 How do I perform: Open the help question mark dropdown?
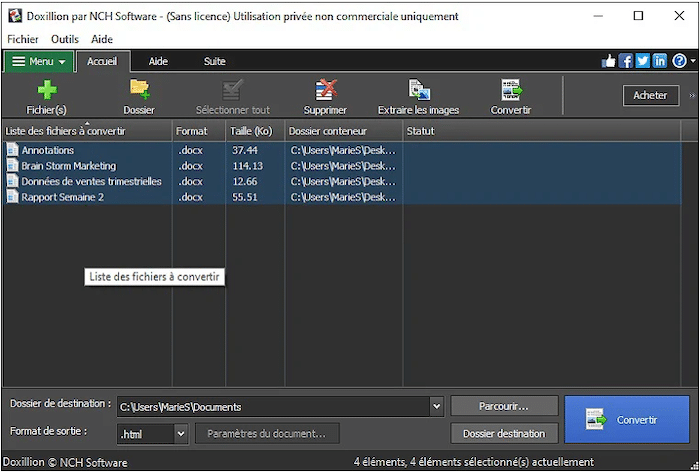click(682, 61)
